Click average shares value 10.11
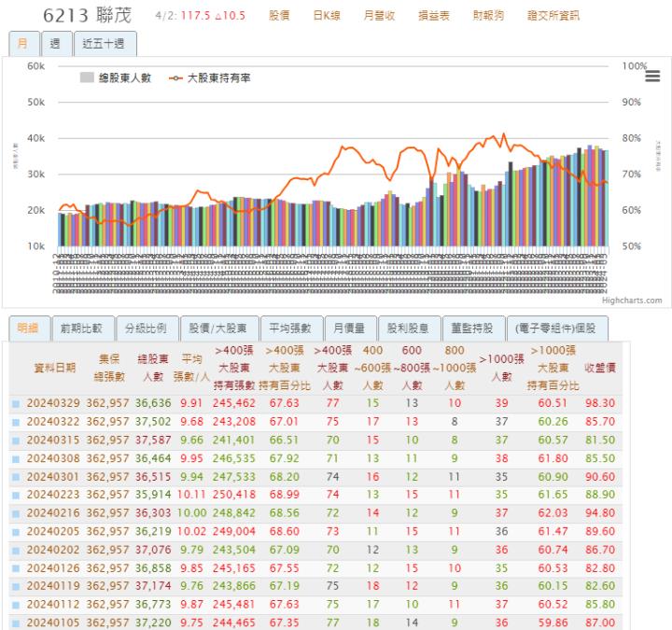The width and height of the screenshot is (672, 630). 191,495
